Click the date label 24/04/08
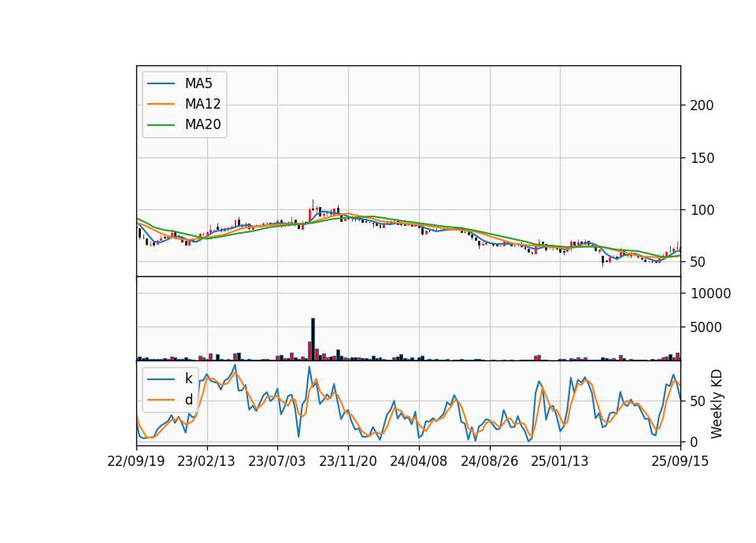The width and height of the screenshot is (756, 543). pos(418,461)
